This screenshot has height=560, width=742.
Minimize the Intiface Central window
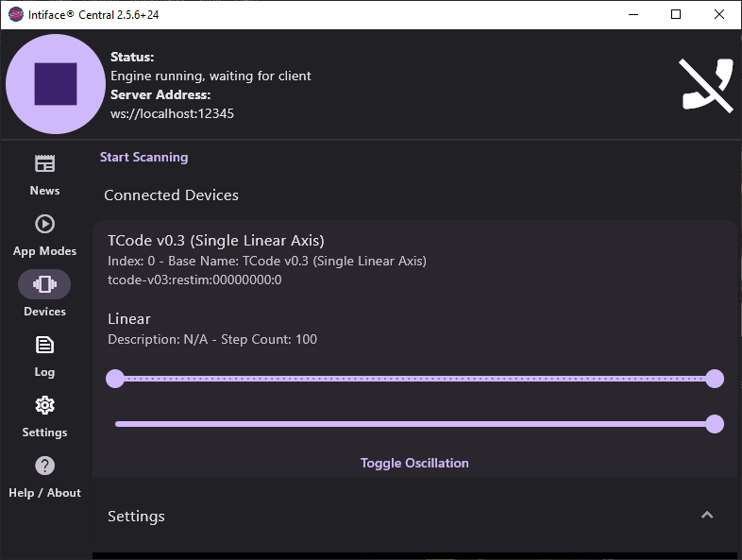pos(633,15)
